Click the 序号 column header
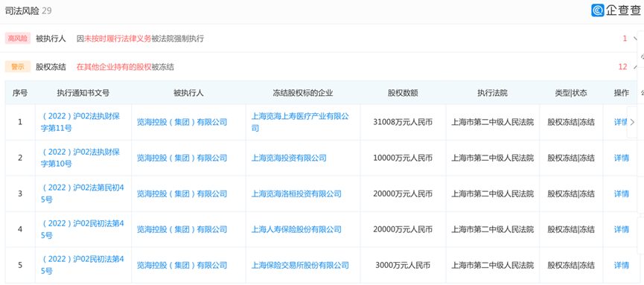 click(19, 93)
